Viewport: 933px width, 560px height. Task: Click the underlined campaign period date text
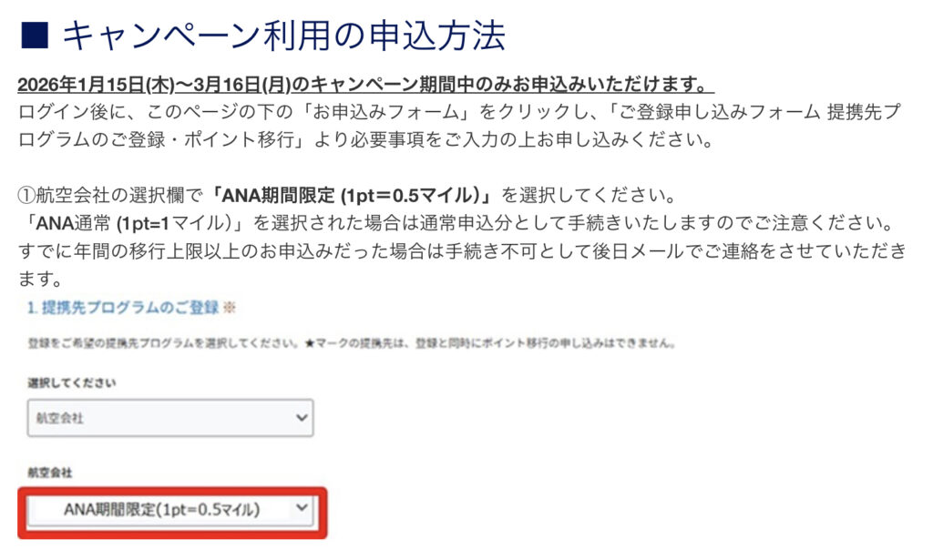[x=364, y=85]
